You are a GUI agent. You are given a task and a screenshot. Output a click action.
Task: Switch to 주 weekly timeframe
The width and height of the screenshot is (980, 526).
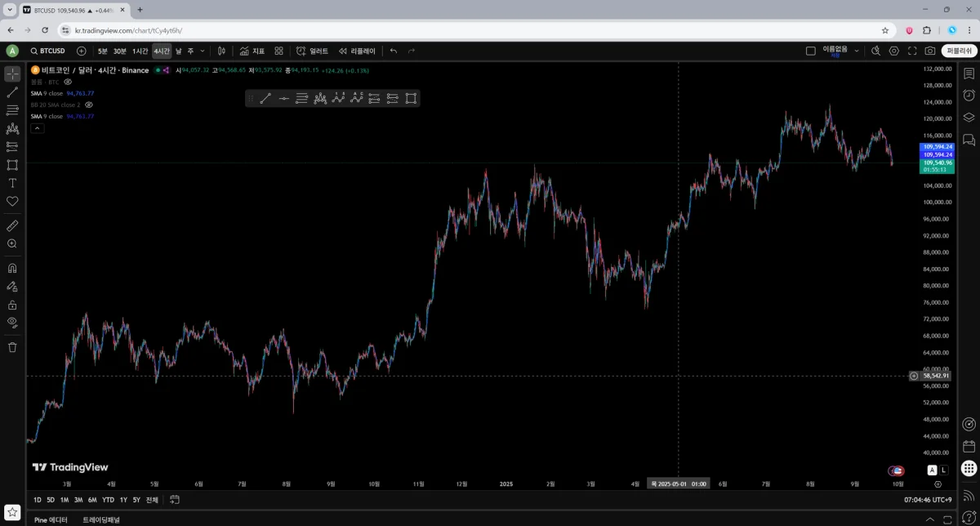[x=191, y=51]
